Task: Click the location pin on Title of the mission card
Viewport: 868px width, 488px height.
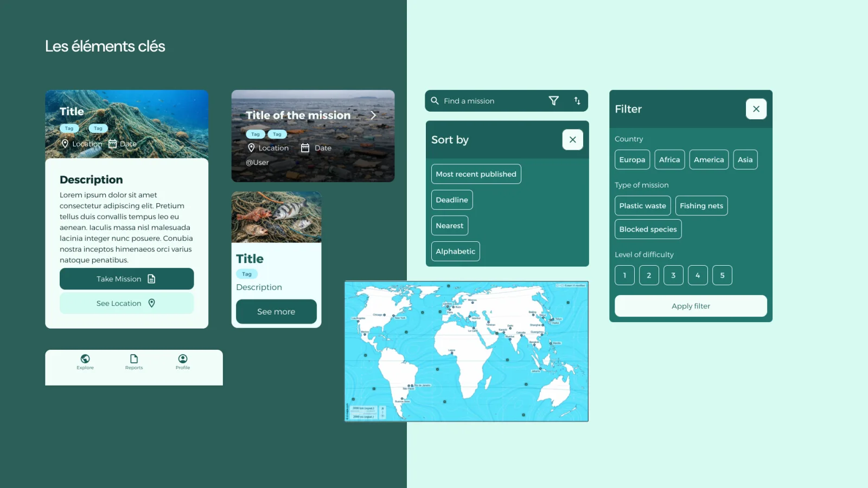Action: 251,148
